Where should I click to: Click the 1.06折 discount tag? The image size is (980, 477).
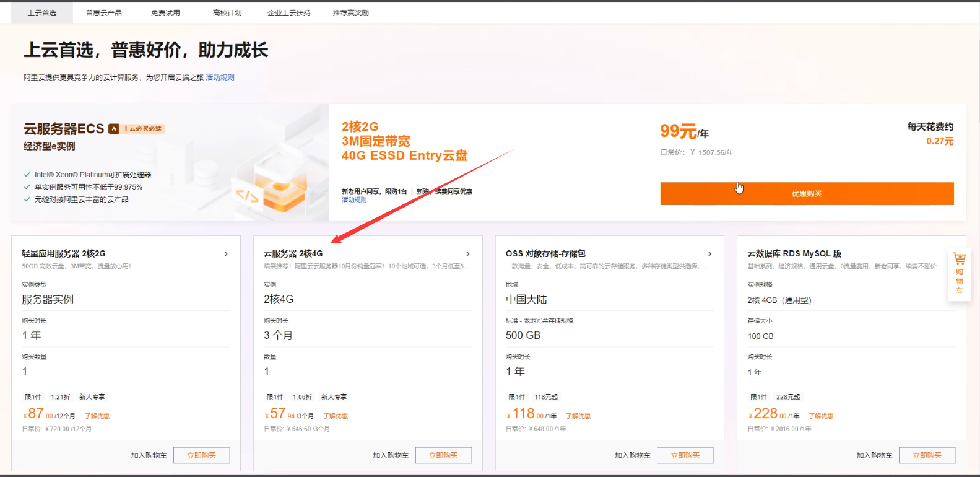point(302,397)
